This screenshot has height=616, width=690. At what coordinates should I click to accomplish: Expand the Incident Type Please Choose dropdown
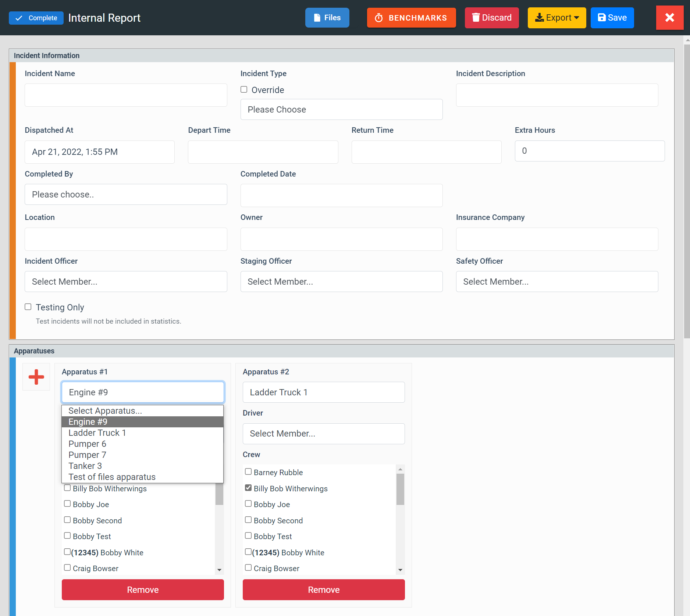[x=341, y=110]
